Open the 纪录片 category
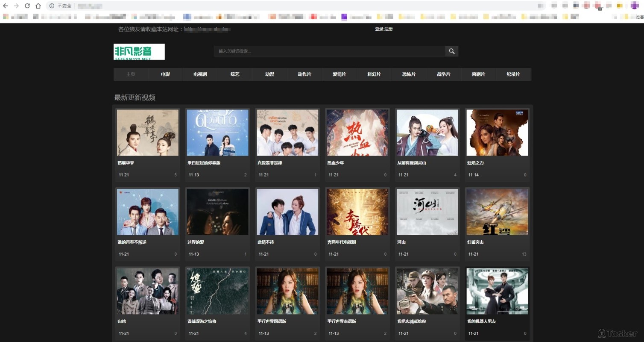 (513, 74)
